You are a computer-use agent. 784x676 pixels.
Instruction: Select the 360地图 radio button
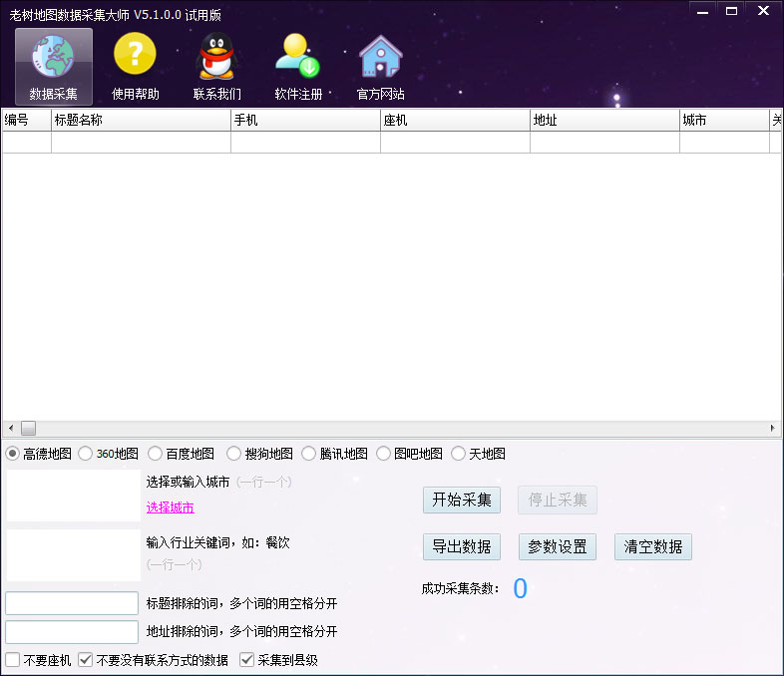coord(85,454)
